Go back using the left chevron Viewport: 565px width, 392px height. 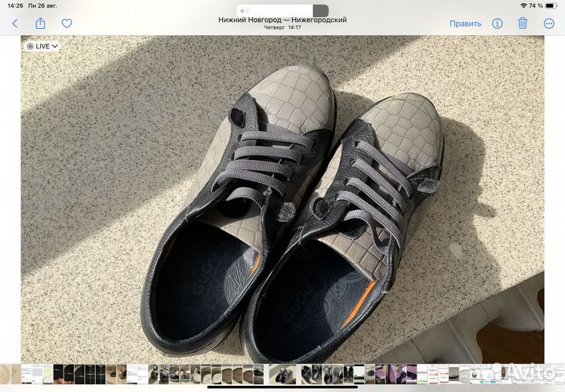click(x=14, y=24)
